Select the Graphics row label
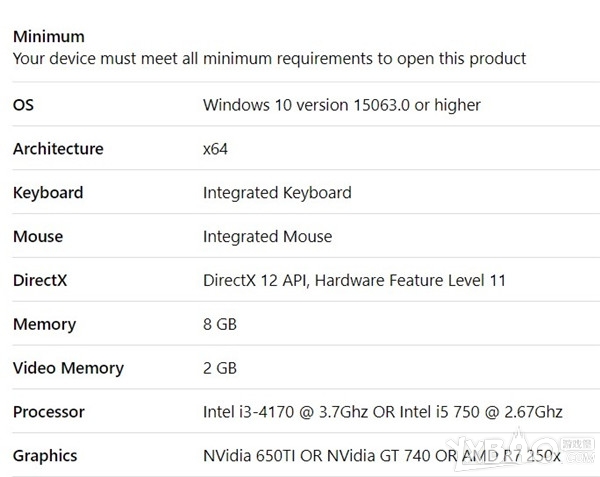 [45, 456]
